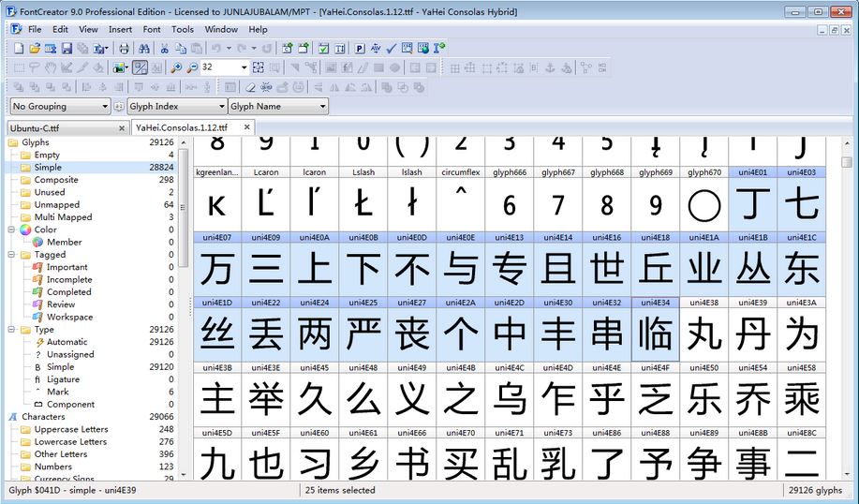
Task: Click the blue checkmark validate icon
Action: (x=392, y=49)
